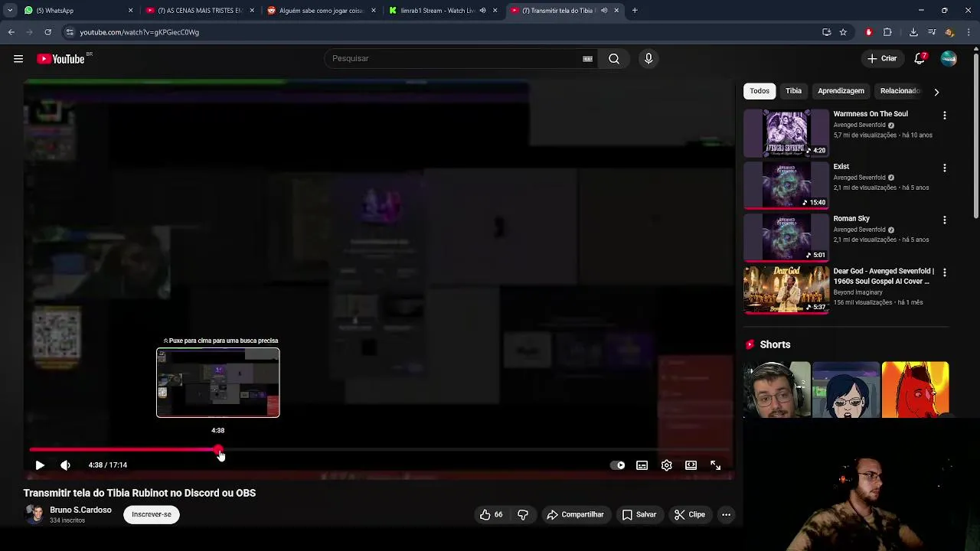Open the orange horse cartoon Short
Viewport: 980px width, 551px height.
coord(915,390)
